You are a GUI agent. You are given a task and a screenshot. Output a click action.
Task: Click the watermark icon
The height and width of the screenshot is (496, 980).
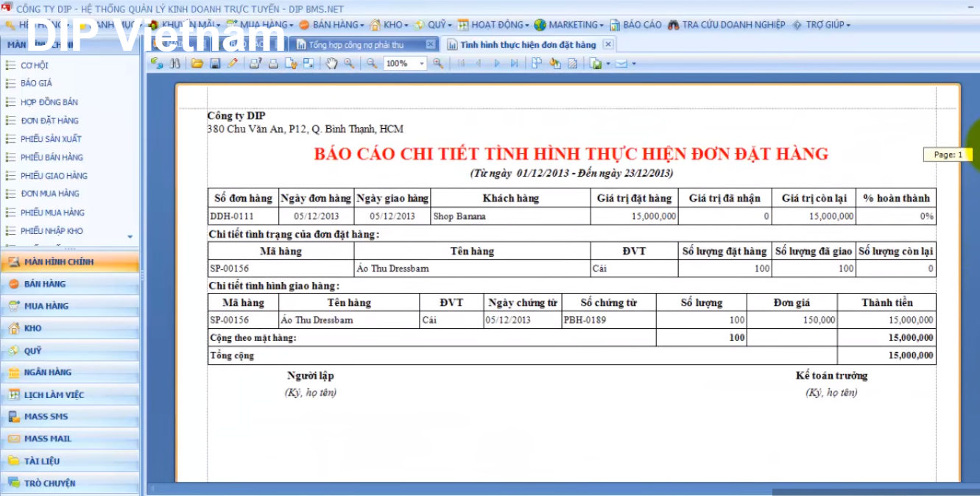coord(572,63)
